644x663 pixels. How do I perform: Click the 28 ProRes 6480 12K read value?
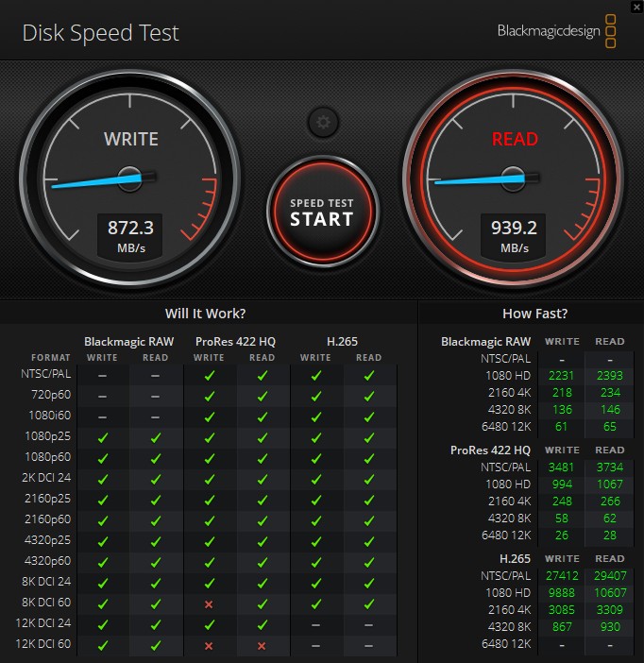pos(610,535)
